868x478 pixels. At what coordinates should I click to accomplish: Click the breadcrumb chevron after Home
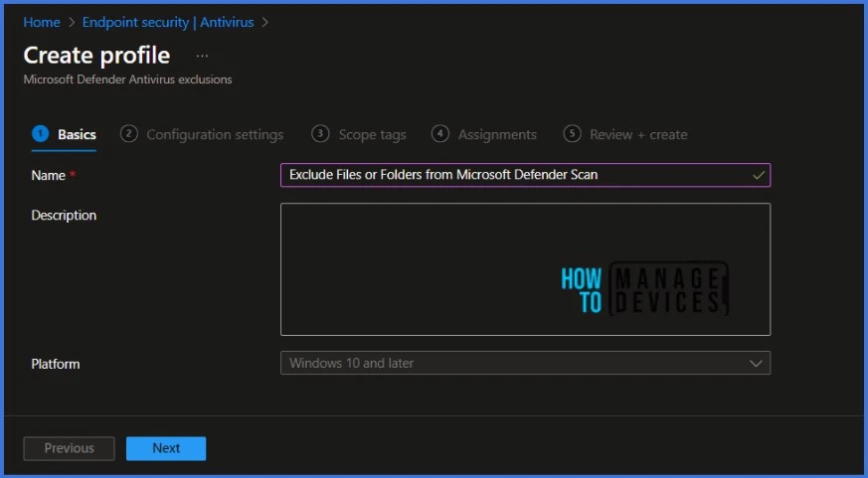(72, 23)
